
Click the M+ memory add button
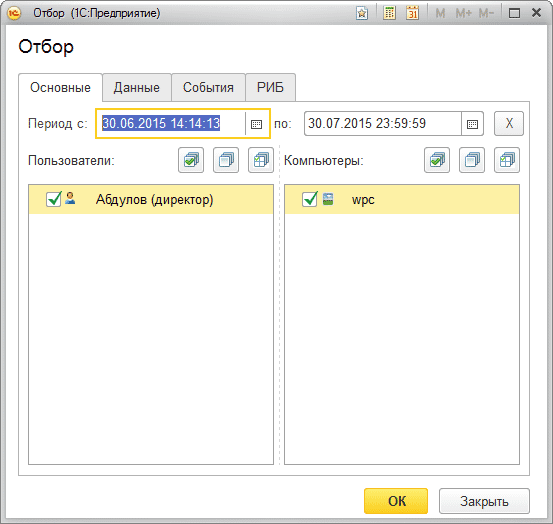tap(463, 13)
